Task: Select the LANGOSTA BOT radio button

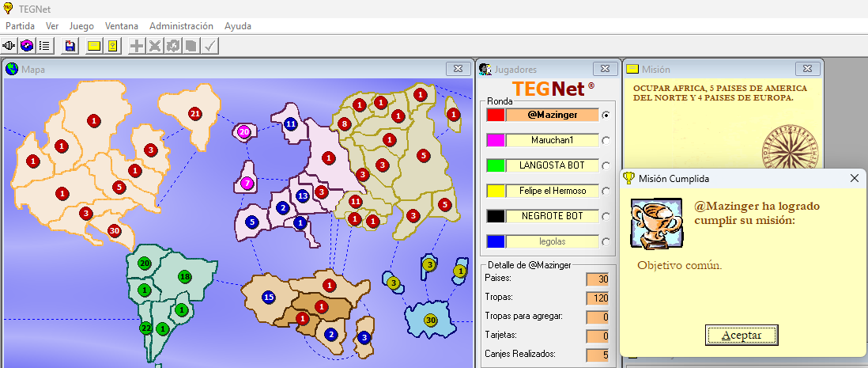Action: 606,165
